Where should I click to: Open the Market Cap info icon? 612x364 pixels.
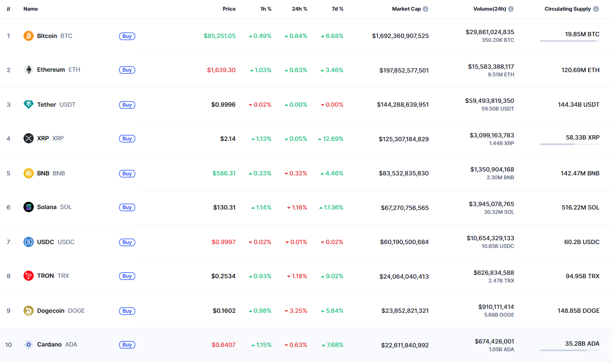pos(425,9)
